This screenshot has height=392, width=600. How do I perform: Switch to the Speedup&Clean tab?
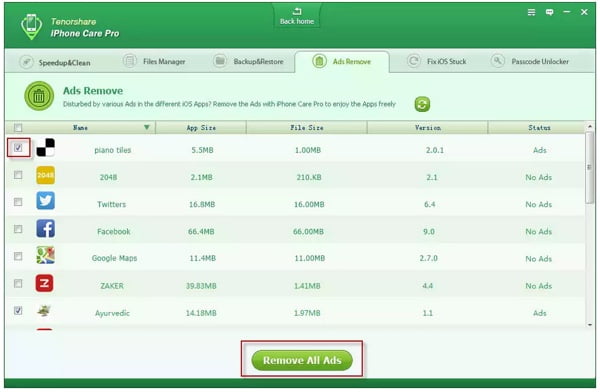pyautogui.click(x=55, y=62)
